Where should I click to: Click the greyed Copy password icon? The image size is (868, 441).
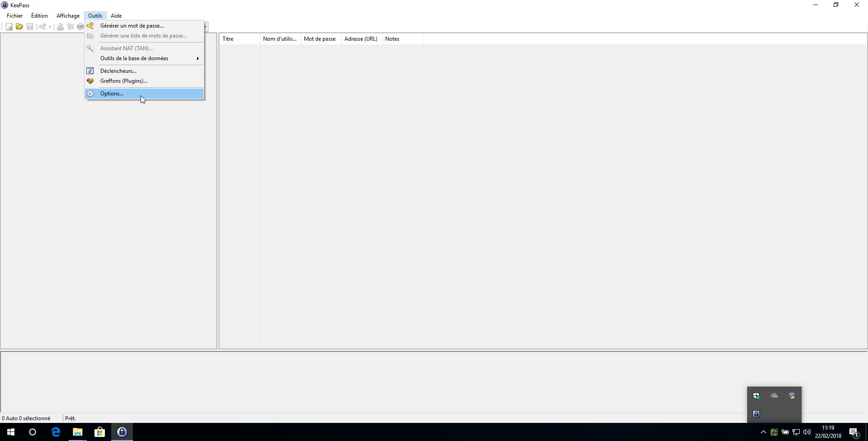[x=71, y=27]
